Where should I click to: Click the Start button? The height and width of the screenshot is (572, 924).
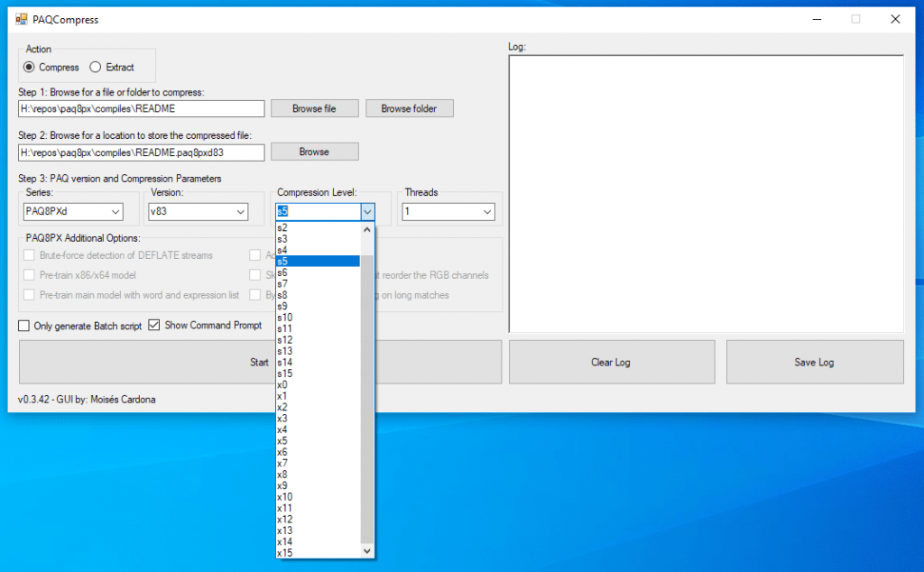(x=260, y=363)
